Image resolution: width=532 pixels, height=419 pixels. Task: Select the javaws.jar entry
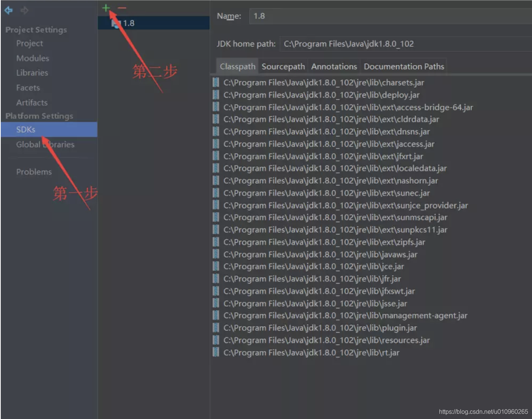tap(320, 255)
